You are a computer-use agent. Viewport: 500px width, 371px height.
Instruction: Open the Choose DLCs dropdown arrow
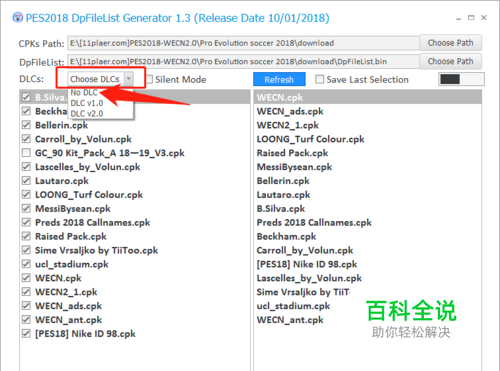[129, 79]
